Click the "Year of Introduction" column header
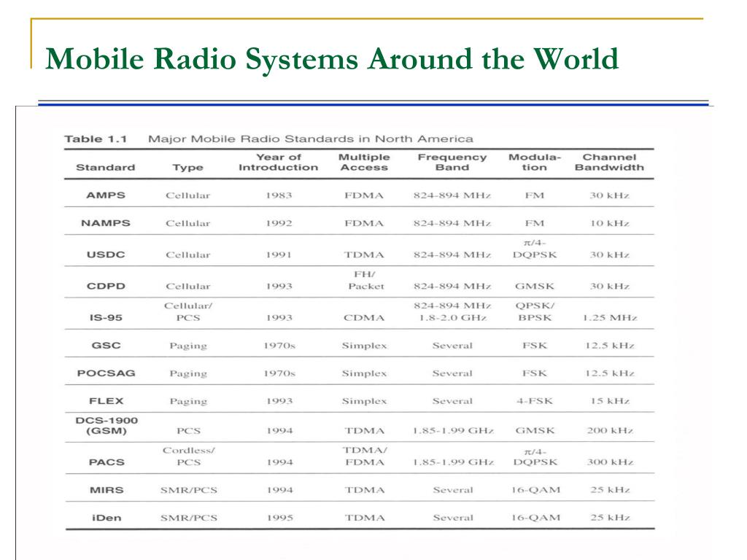 pyautogui.click(x=278, y=163)
